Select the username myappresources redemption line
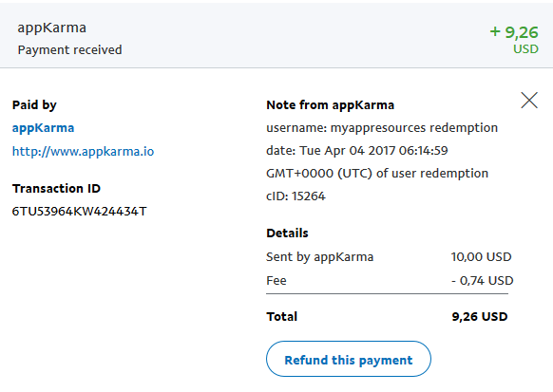Screen dimensions: 553x392 pos(382,128)
